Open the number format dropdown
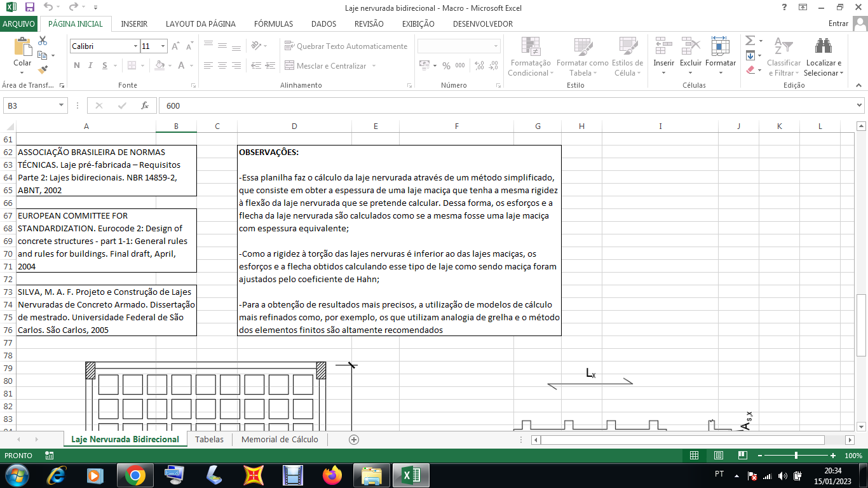The height and width of the screenshot is (488, 868). click(496, 46)
